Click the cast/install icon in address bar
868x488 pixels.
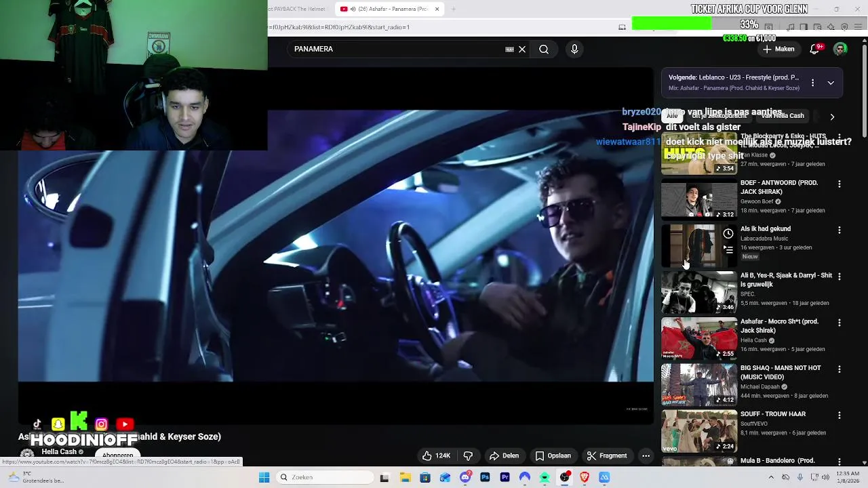click(622, 27)
